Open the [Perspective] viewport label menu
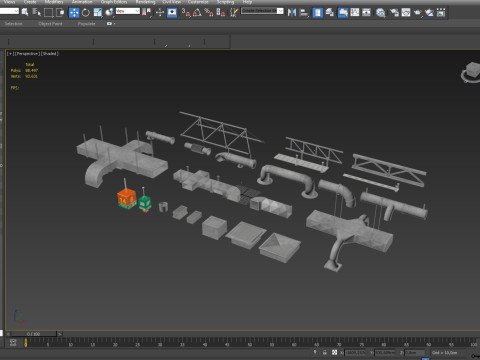Screen dimensions: 480x360 (x=27, y=53)
